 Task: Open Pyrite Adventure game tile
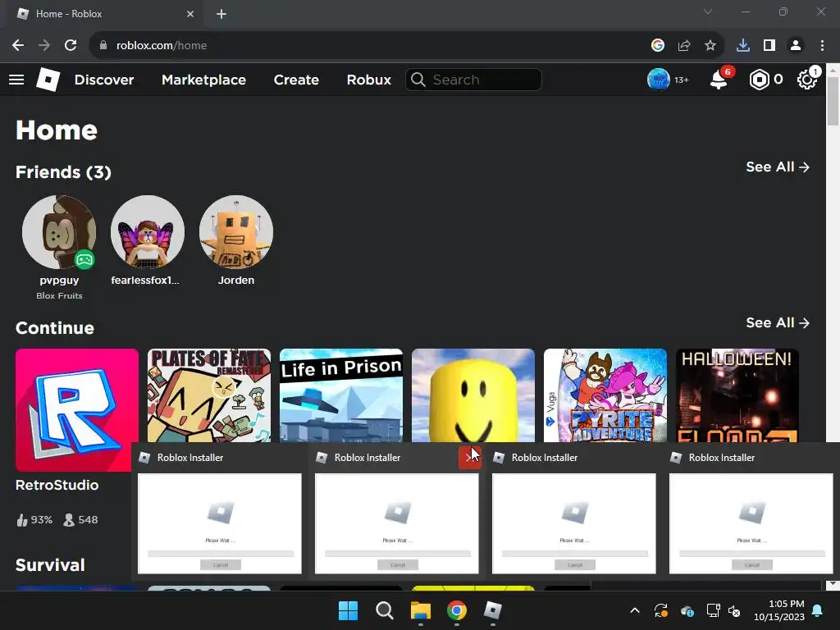[x=605, y=395]
